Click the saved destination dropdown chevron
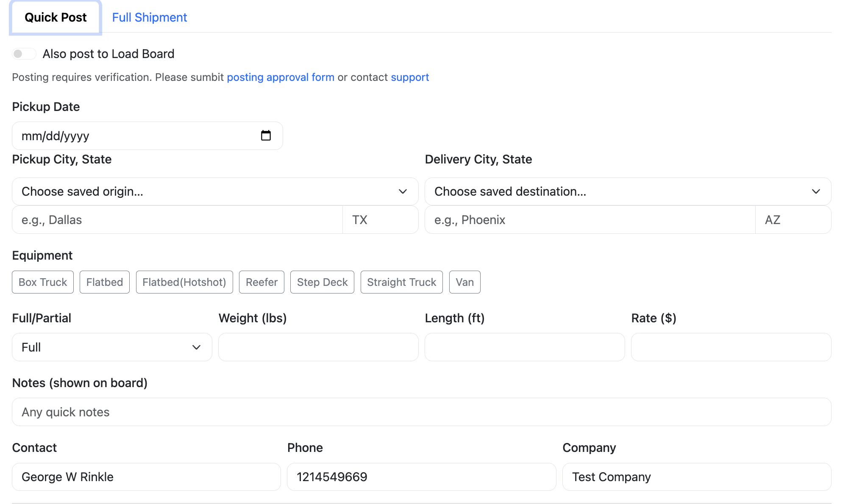 (815, 191)
